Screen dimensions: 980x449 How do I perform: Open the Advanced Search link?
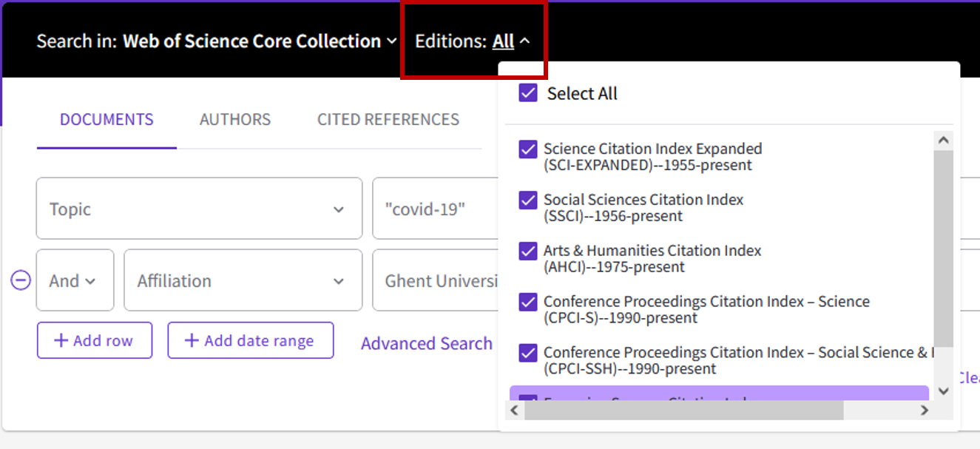tap(427, 343)
